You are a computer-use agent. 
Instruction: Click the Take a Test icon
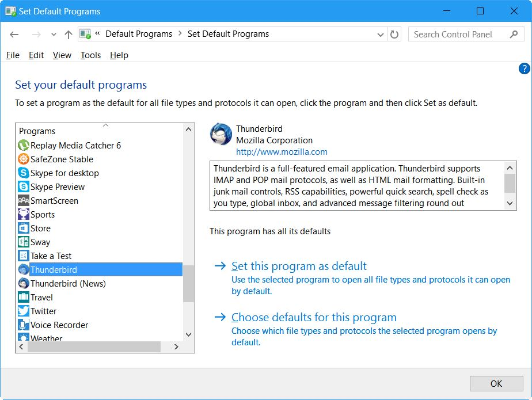(x=24, y=256)
